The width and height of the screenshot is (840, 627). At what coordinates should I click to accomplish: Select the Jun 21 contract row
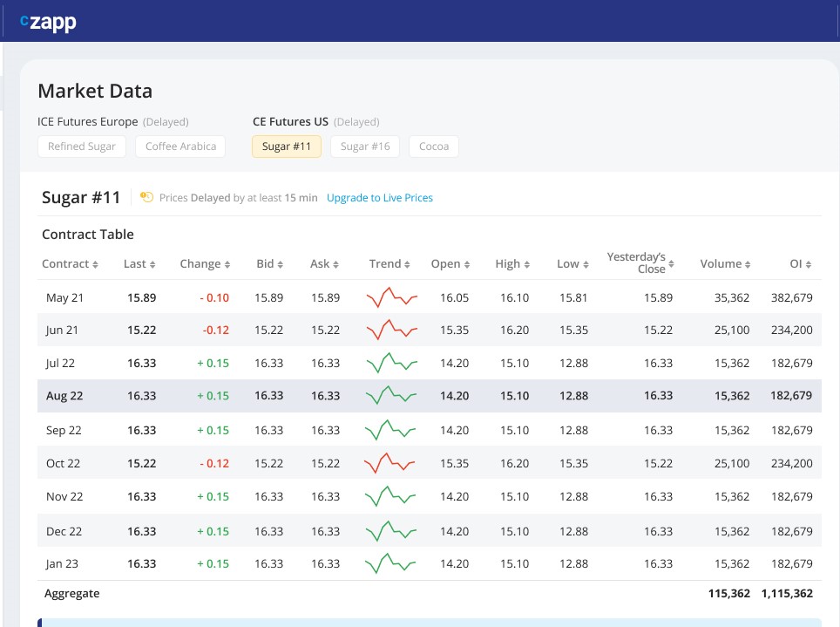tap(429, 330)
